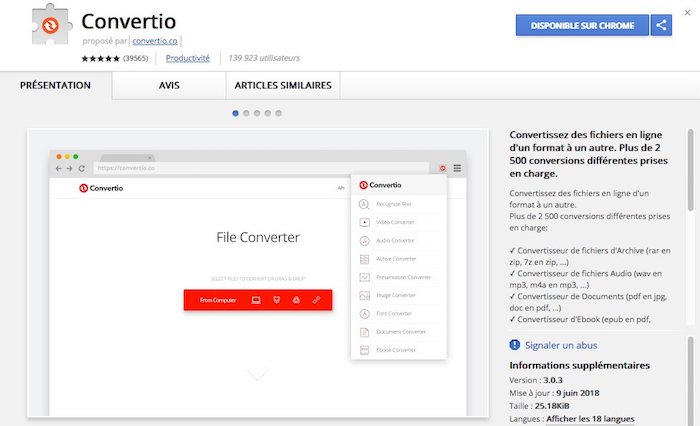Click the From Computer label on red bar

218,300
